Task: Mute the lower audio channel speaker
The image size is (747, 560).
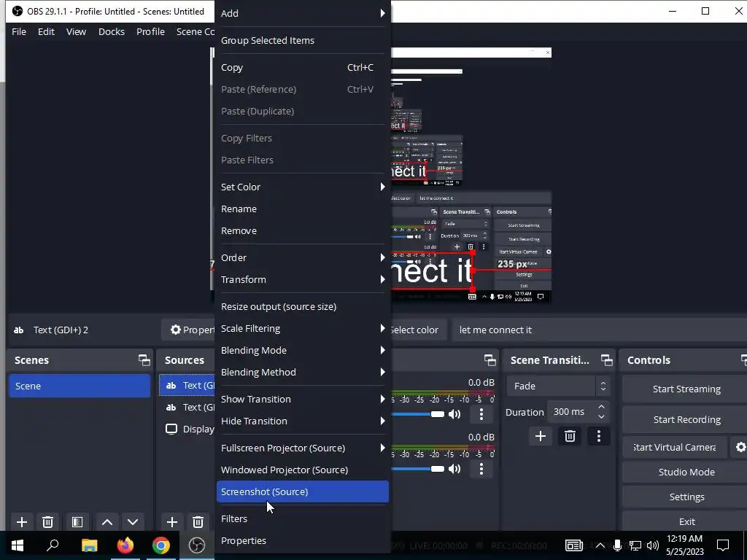Action: click(454, 469)
